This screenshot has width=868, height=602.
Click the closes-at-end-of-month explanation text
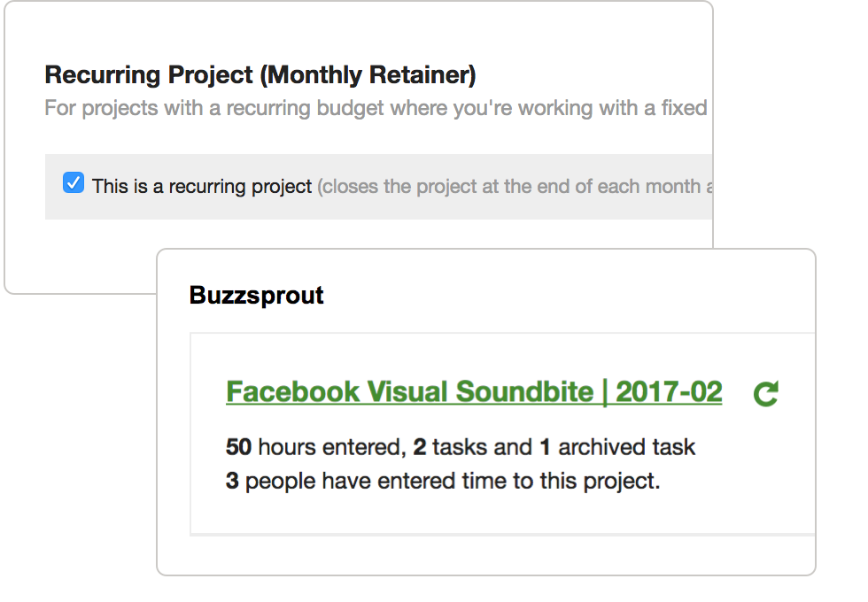[514, 186]
